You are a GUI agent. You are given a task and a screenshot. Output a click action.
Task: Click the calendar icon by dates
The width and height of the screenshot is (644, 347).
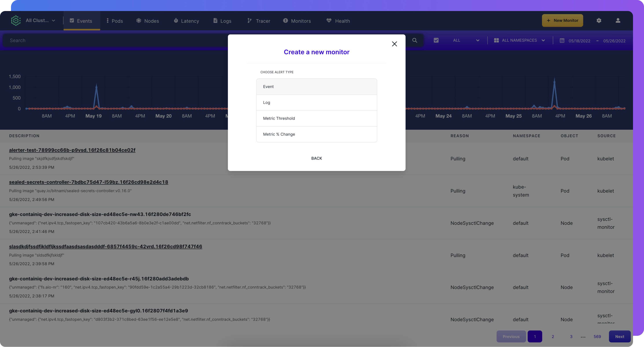[x=562, y=41]
